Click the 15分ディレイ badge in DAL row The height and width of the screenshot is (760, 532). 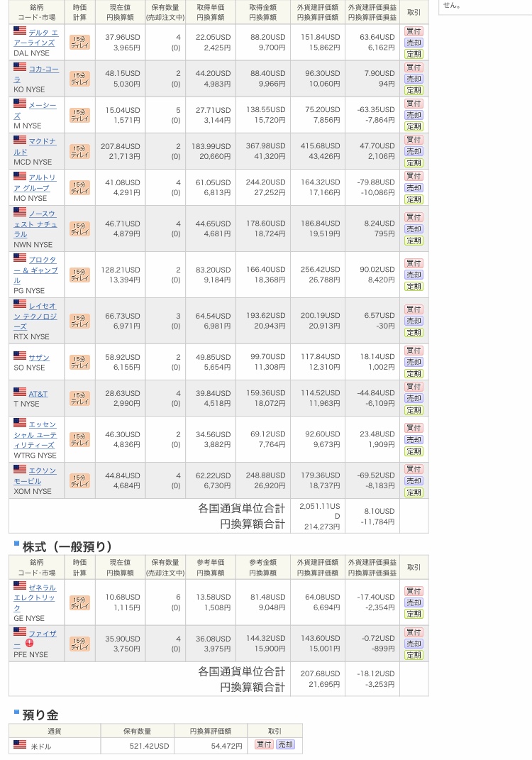[80, 42]
